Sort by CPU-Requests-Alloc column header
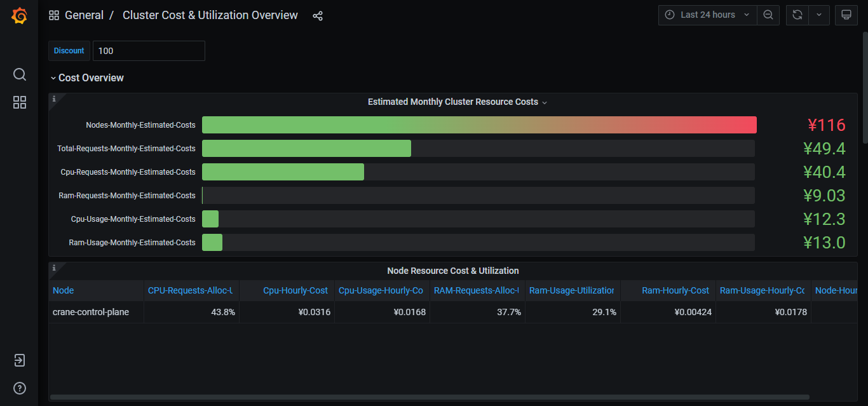 [191, 290]
